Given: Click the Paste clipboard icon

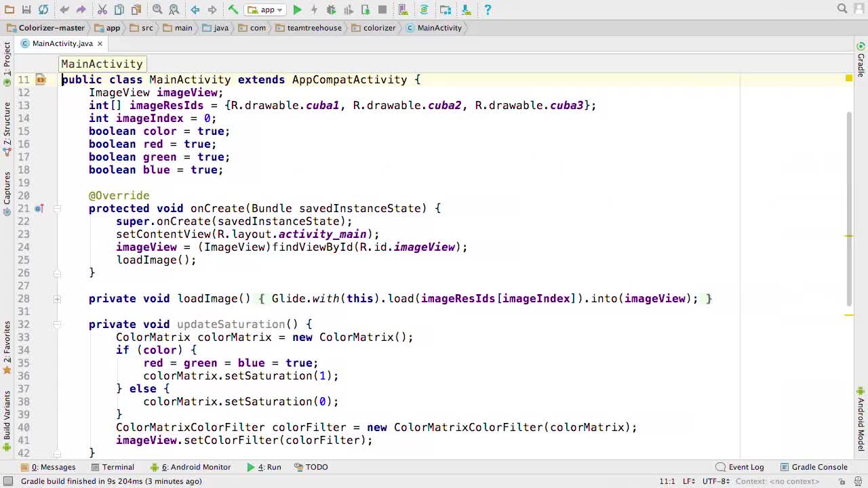Looking at the screenshot, I should [x=136, y=9].
